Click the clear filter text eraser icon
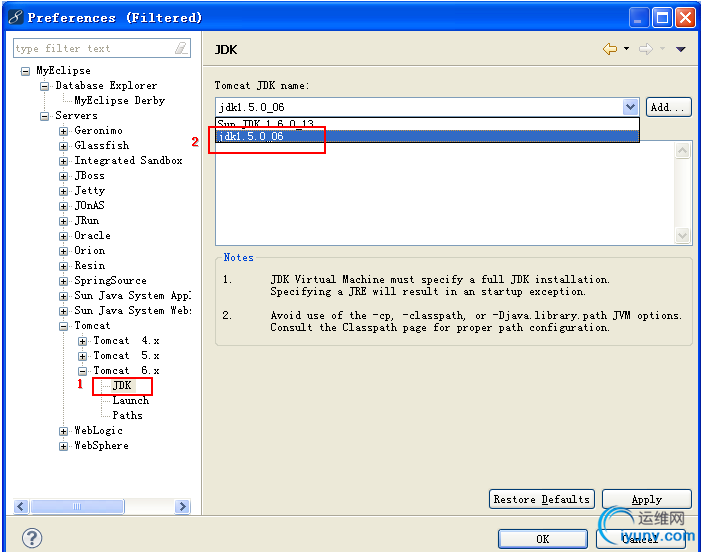 [x=181, y=48]
